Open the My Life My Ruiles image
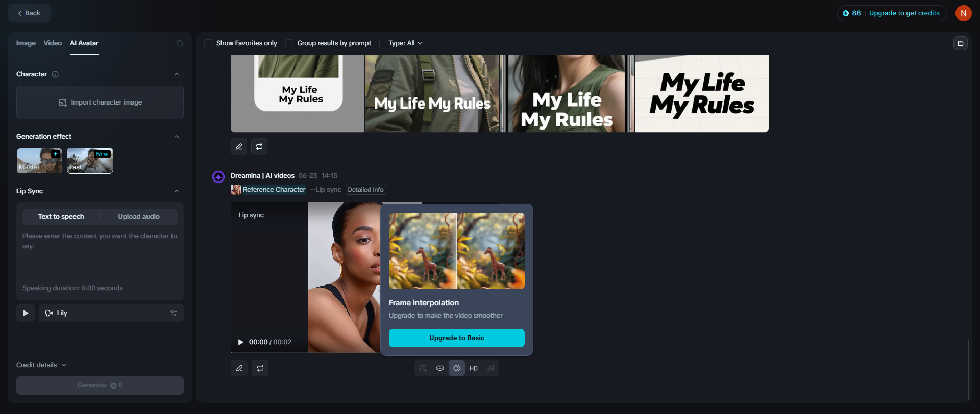Image resolution: width=980 pixels, height=414 pixels. 567,93
